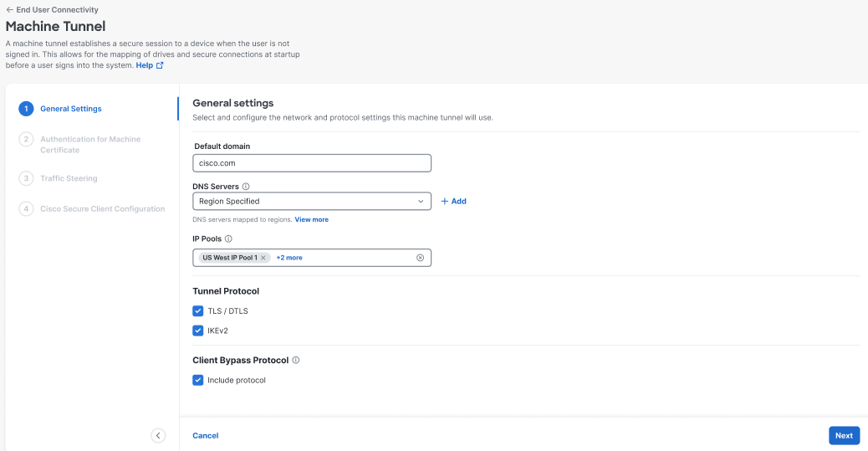Collapse the steps sidebar with the chevron button
868x451 pixels.
click(x=158, y=435)
